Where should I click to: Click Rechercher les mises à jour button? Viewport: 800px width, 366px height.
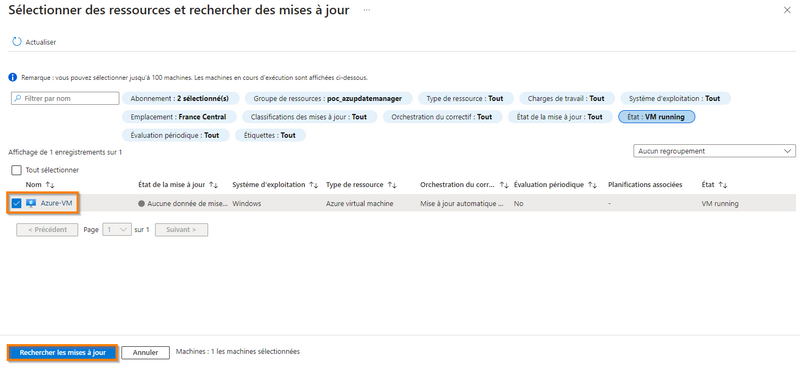coord(63,353)
